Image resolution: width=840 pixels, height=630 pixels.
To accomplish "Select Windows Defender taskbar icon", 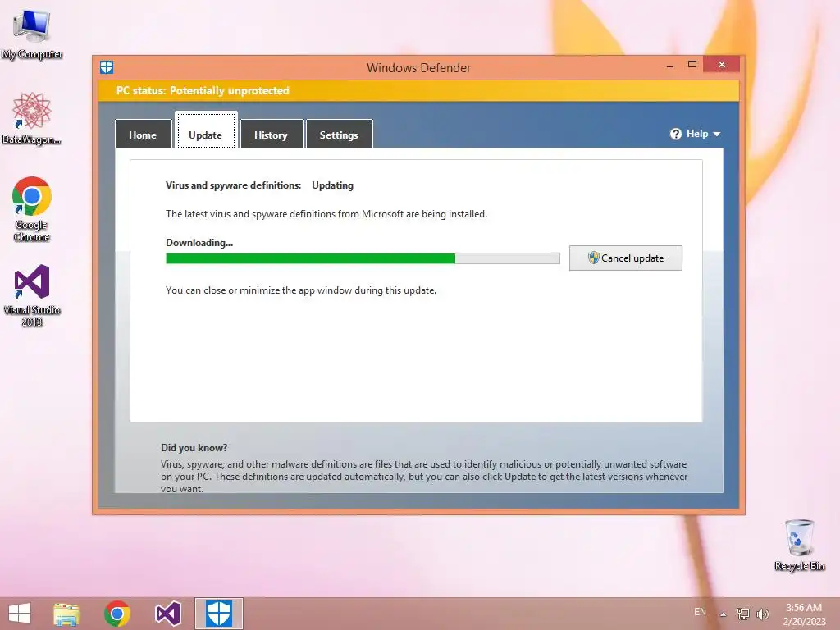I will pyautogui.click(x=218, y=614).
